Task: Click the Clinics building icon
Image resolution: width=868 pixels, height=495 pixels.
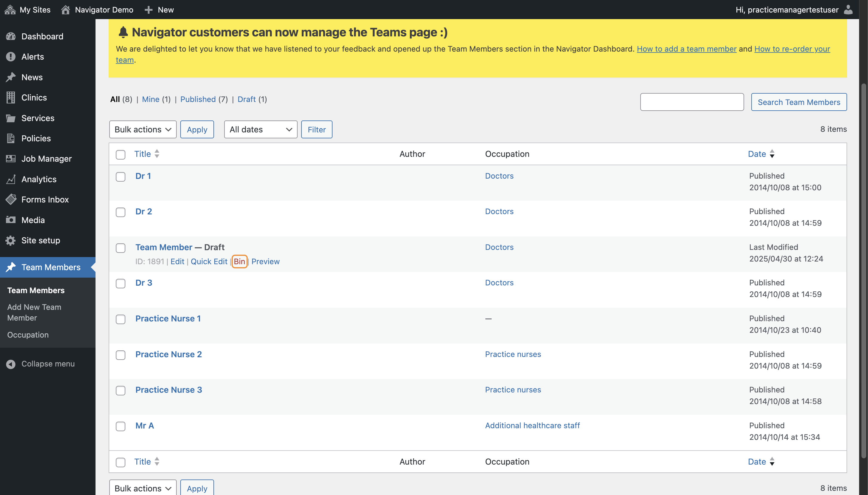Action: click(11, 98)
